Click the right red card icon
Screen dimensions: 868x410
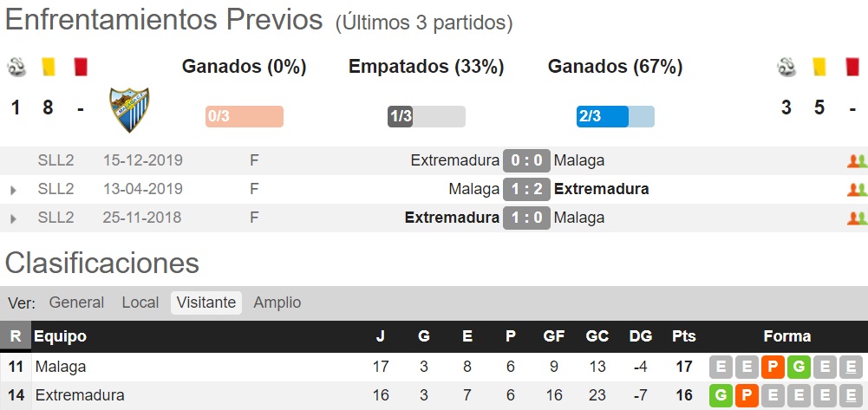click(x=852, y=67)
